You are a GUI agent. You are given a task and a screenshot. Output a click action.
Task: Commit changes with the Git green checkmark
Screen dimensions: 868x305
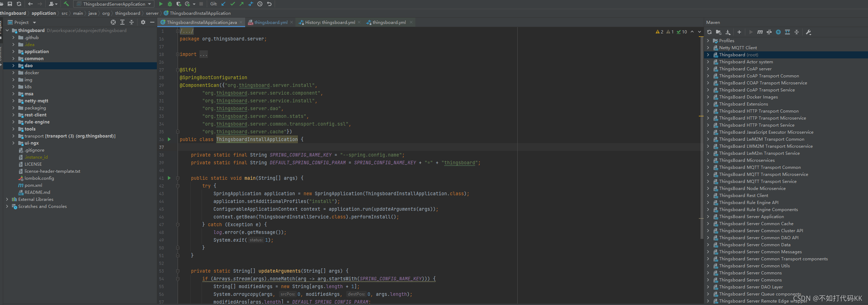click(x=232, y=4)
